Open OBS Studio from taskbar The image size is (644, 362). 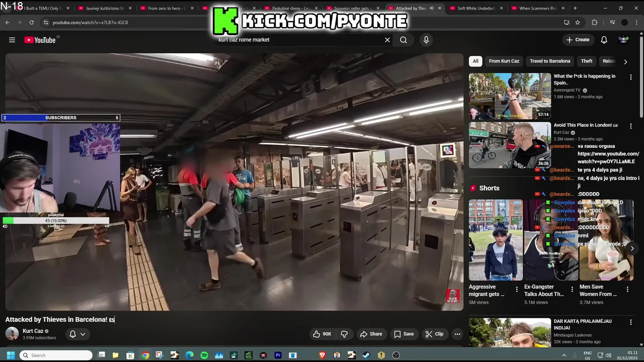tap(396, 355)
